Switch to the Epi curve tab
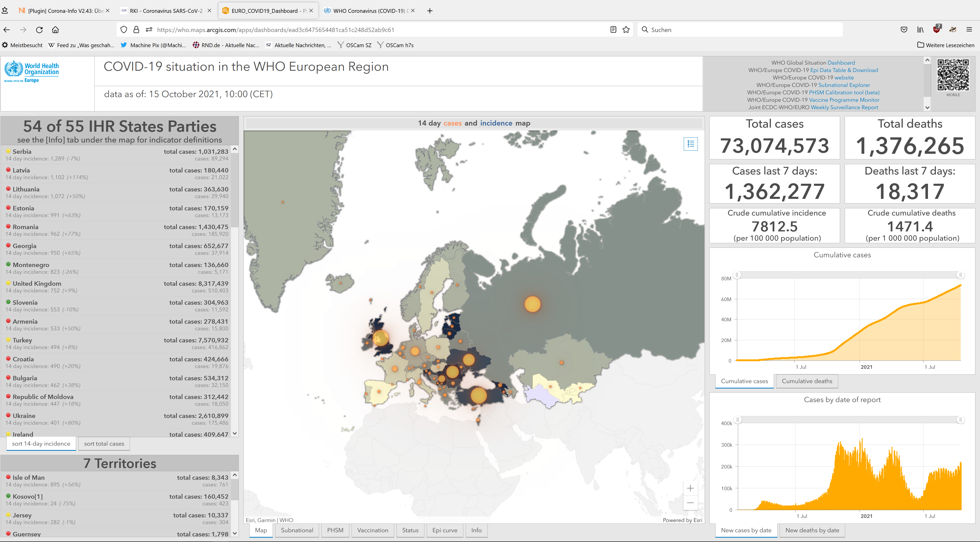The image size is (980, 542). coord(444,530)
